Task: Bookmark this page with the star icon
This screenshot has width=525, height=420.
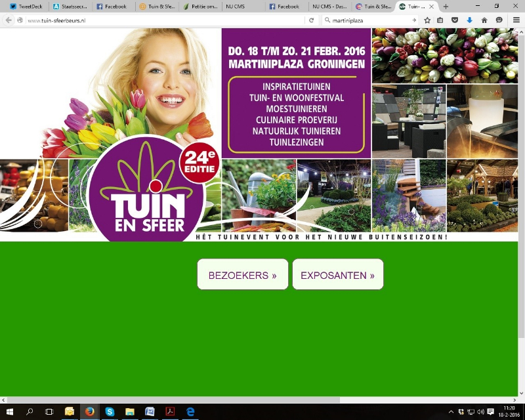Action: pyautogui.click(x=427, y=20)
